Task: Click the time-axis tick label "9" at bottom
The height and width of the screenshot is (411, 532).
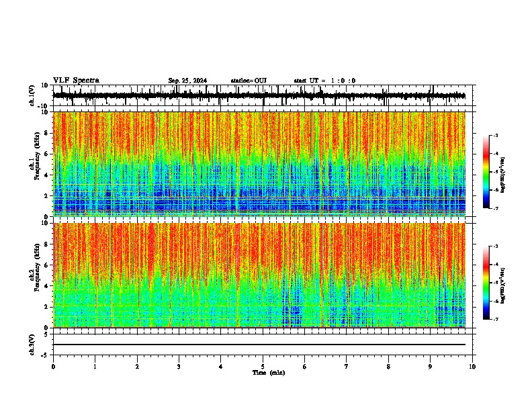Action: (x=430, y=367)
